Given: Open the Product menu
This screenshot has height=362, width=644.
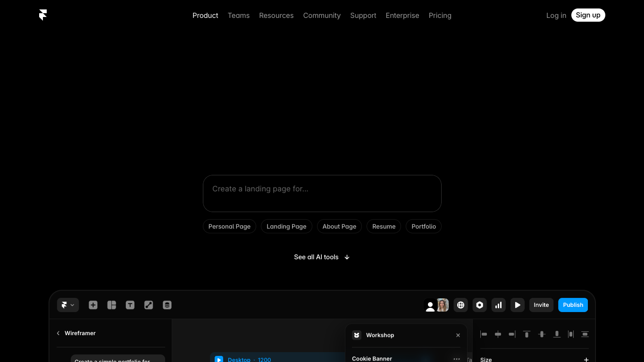Looking at the screenshot, I should pos(205,16).
